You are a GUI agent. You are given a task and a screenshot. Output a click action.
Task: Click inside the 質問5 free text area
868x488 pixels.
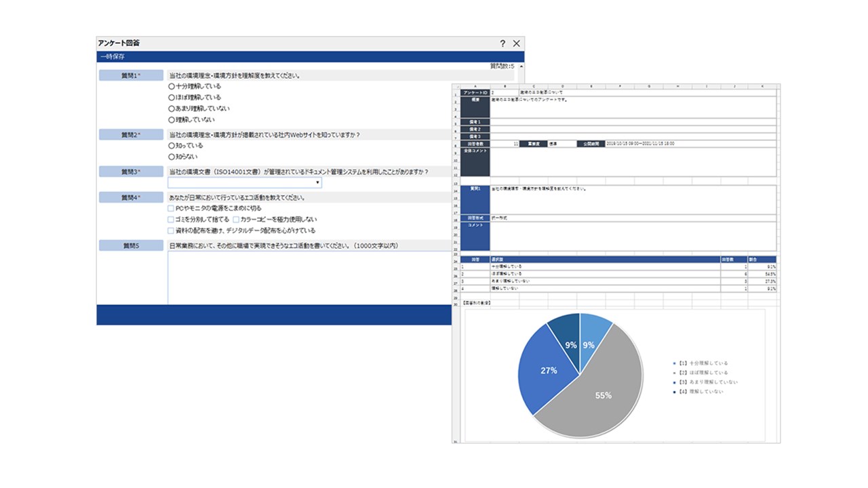pos(309,278)
